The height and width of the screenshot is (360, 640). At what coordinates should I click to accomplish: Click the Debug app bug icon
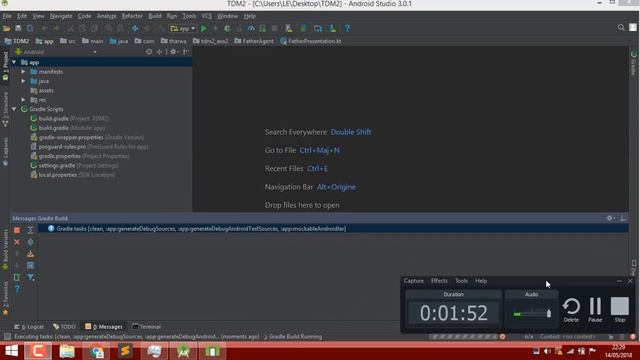pyautogui.click(x=227, y=28)
